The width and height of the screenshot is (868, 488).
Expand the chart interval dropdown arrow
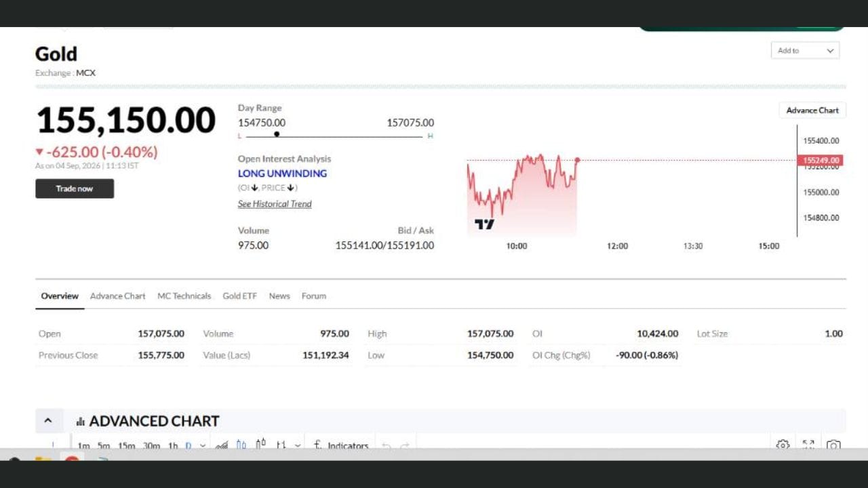202,445
